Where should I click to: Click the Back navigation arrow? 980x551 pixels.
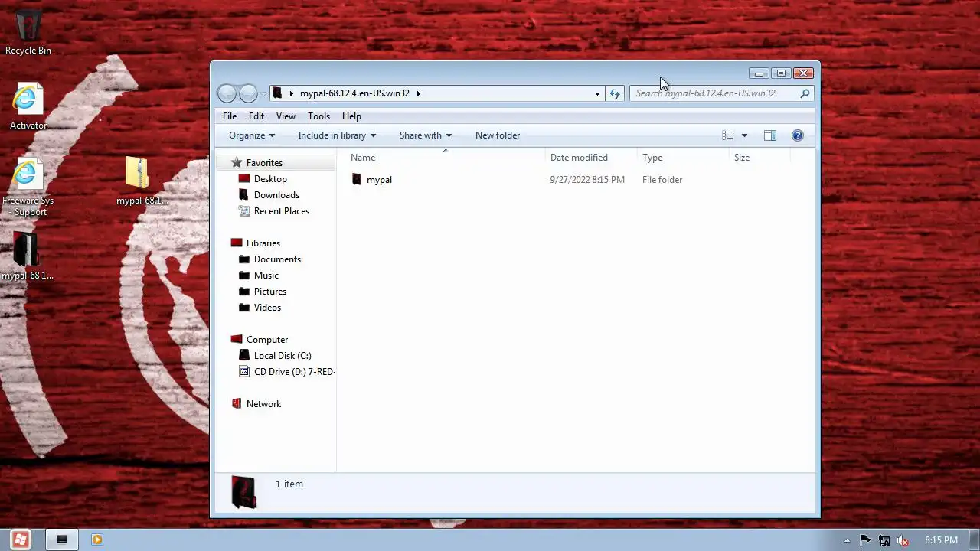[x=227, y=93]
